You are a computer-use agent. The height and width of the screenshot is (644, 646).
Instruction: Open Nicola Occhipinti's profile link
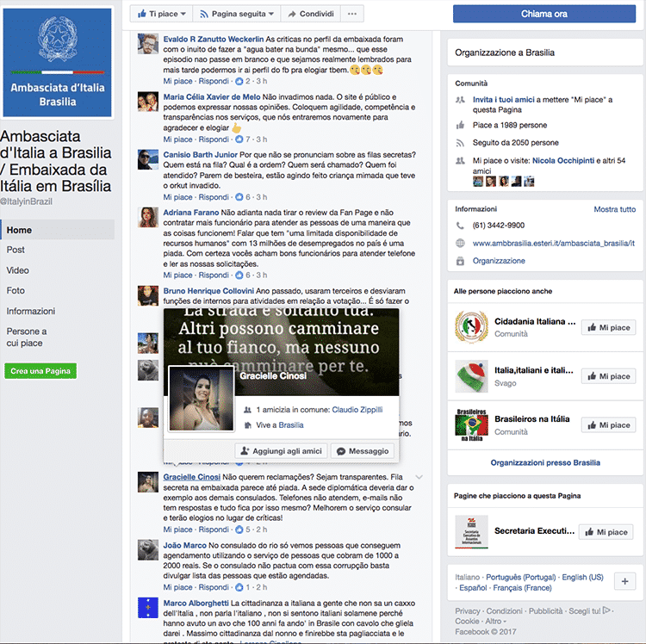[x=563, y=161]
